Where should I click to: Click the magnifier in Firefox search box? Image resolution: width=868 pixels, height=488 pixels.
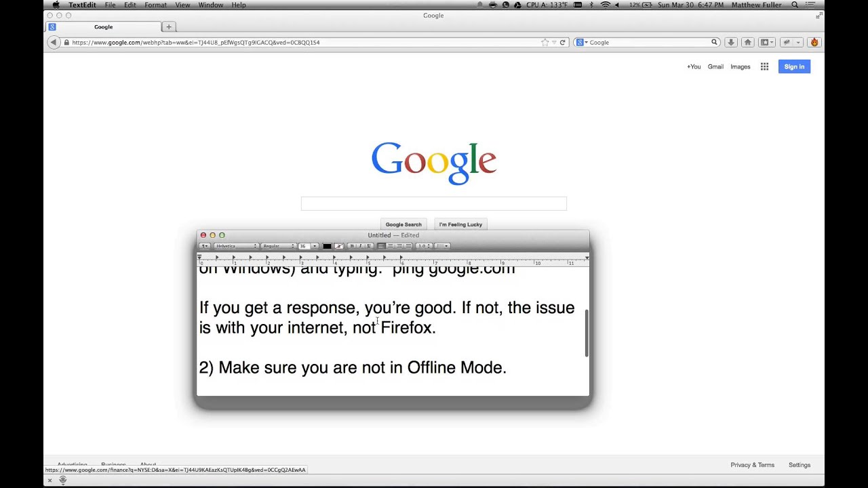714,42
